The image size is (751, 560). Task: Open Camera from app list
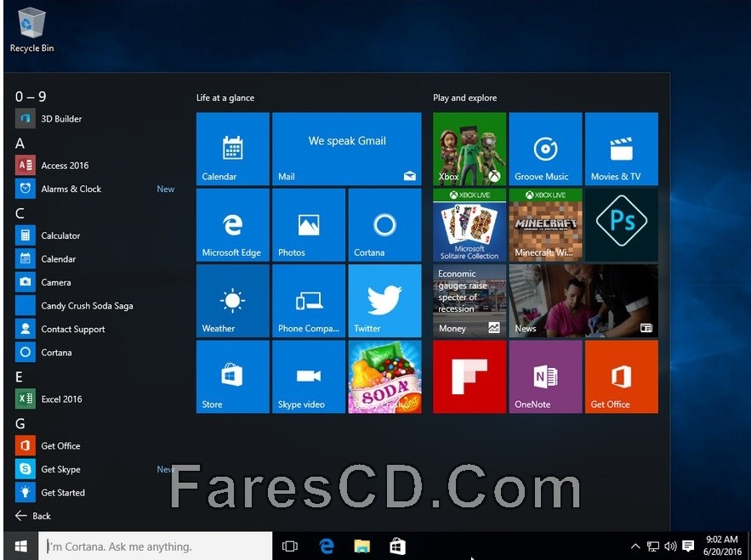[x=96, y=282]
